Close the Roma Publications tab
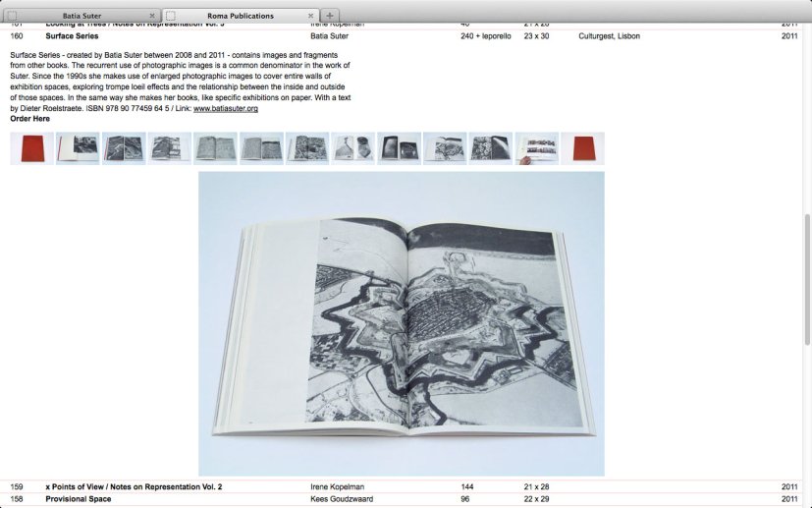This screenshot has height=508, width=812. pos(310,16)
